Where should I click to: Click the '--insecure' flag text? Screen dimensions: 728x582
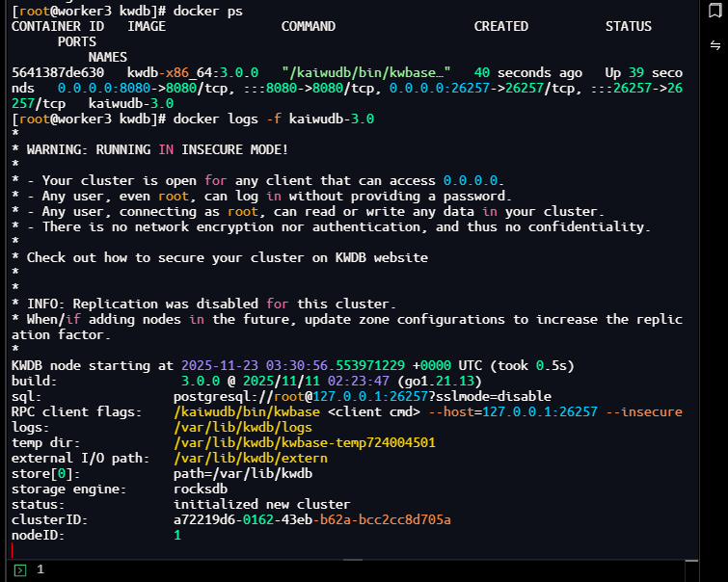click(x=644, y=411)
